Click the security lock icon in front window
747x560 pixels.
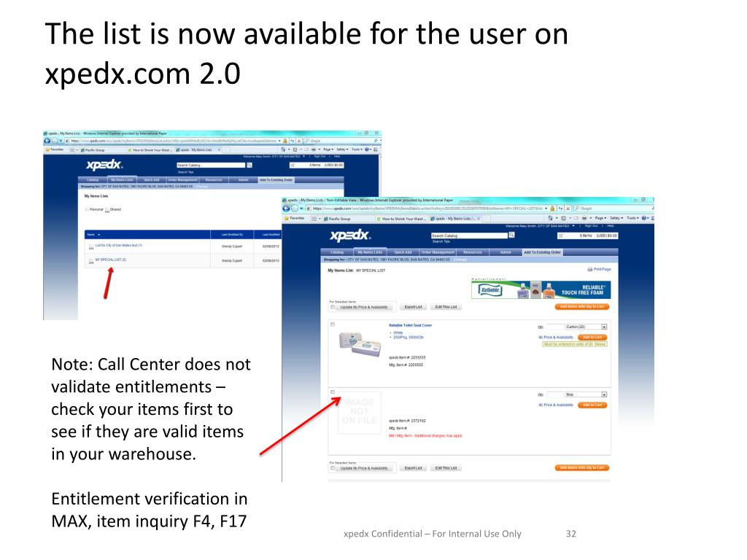pyautogui.click(x=553, y=209)
